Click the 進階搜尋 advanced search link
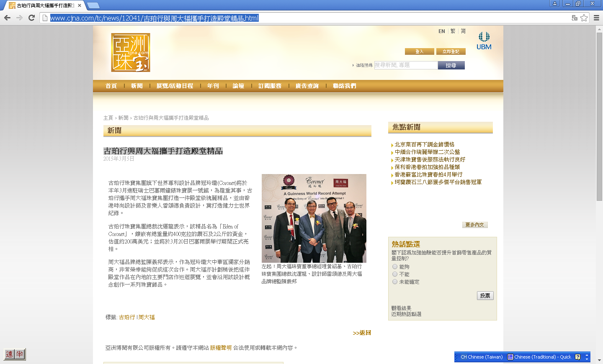 [x=364, y=65]
